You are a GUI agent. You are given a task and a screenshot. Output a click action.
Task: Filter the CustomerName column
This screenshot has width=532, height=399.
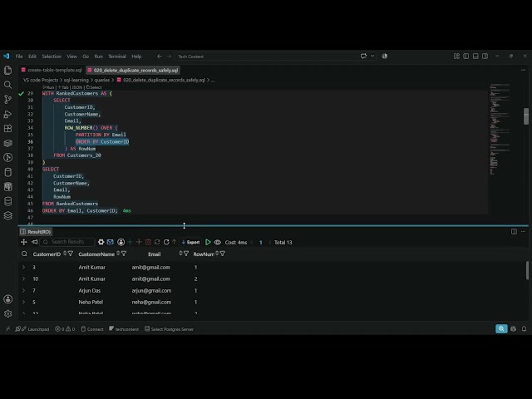pyautogui.click(x=124, y=254)
